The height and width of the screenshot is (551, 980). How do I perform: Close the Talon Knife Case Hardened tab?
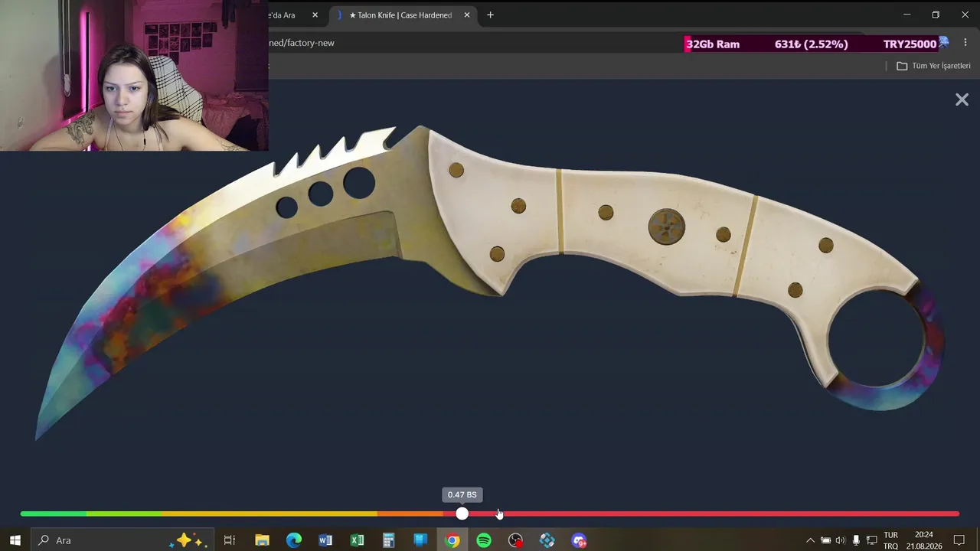tap(467, 15)
